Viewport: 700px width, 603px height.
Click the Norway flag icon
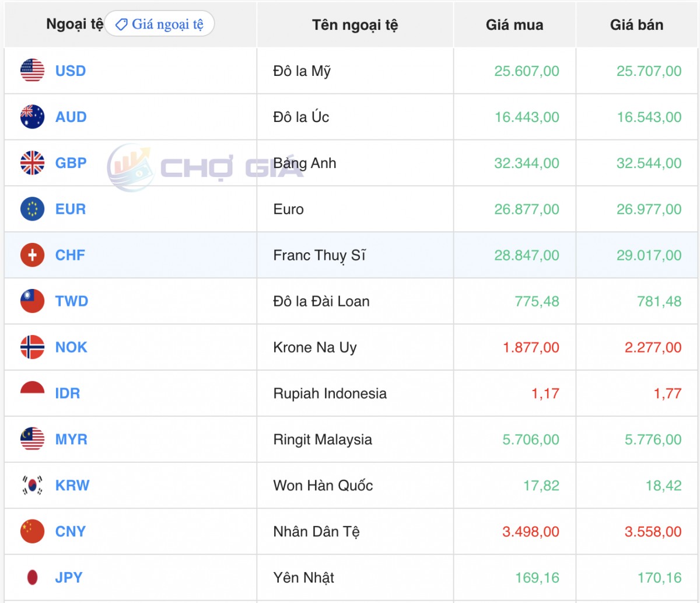pos(32,347)
